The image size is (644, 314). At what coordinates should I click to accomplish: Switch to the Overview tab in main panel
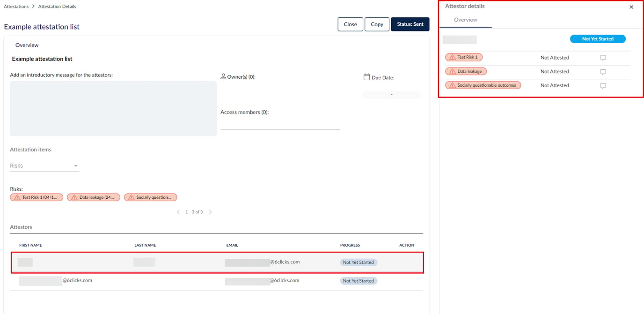(x=27, y=45)
